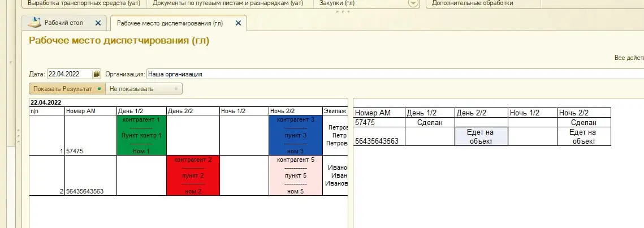Viewport: 644px width, 228px height.
Task: Expand the round dropdown arrow after Закупки
Action: pos(413,3)
